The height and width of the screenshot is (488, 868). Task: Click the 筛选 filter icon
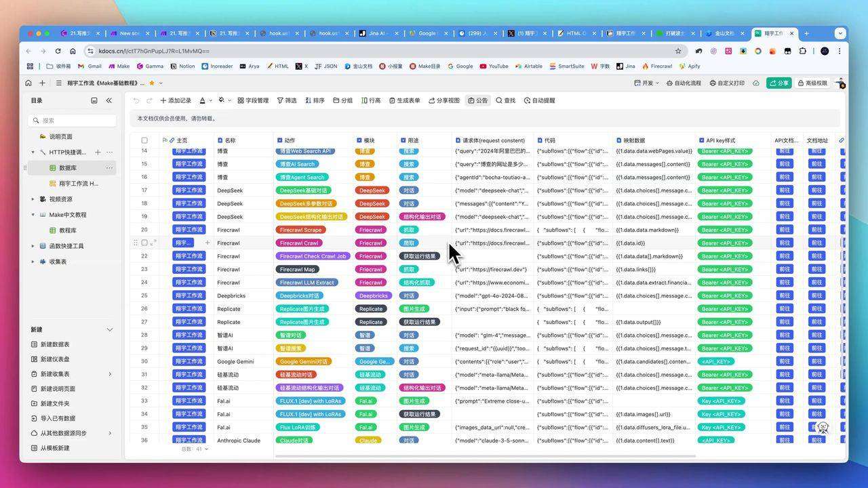[288, 100]
